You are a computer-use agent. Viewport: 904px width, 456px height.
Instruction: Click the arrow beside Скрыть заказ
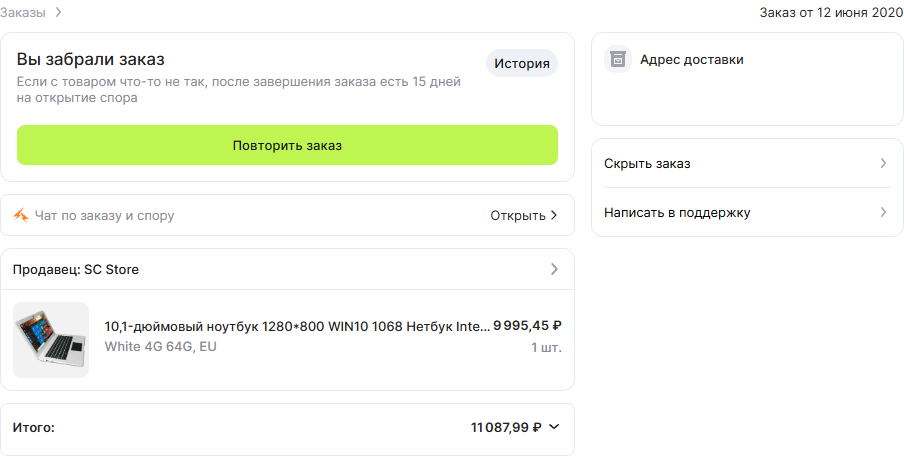883,163
